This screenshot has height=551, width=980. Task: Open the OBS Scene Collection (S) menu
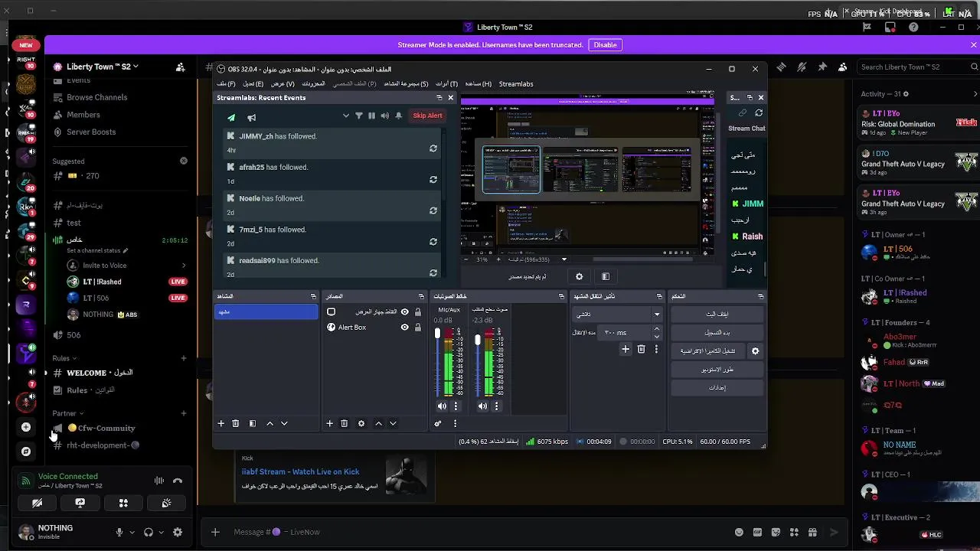point(406,83)
